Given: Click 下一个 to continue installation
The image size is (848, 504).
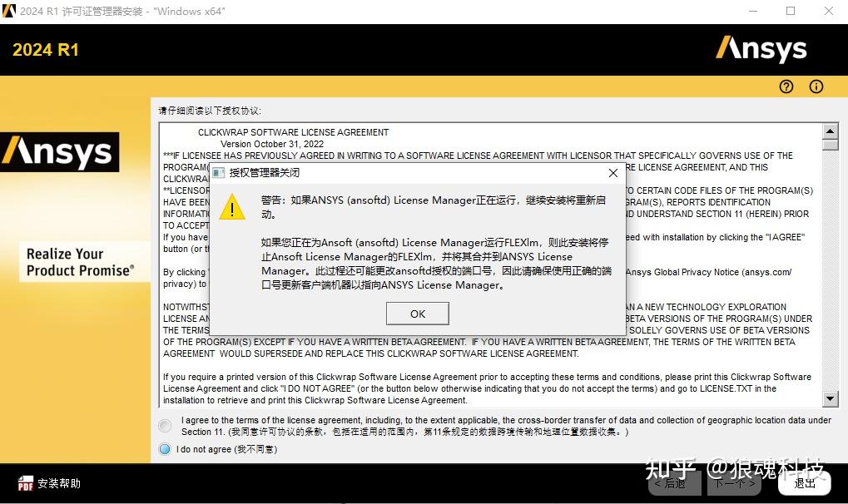Looking at the screenshot, I should 732,482.
